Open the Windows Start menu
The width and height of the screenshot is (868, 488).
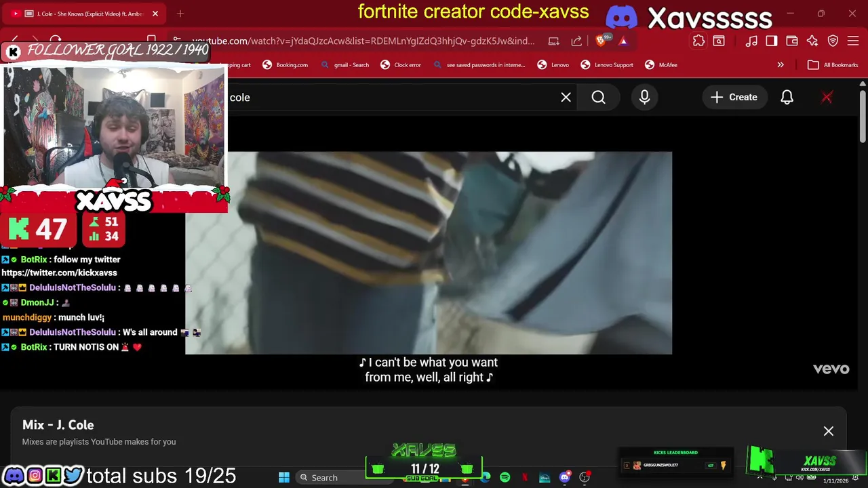284,477
